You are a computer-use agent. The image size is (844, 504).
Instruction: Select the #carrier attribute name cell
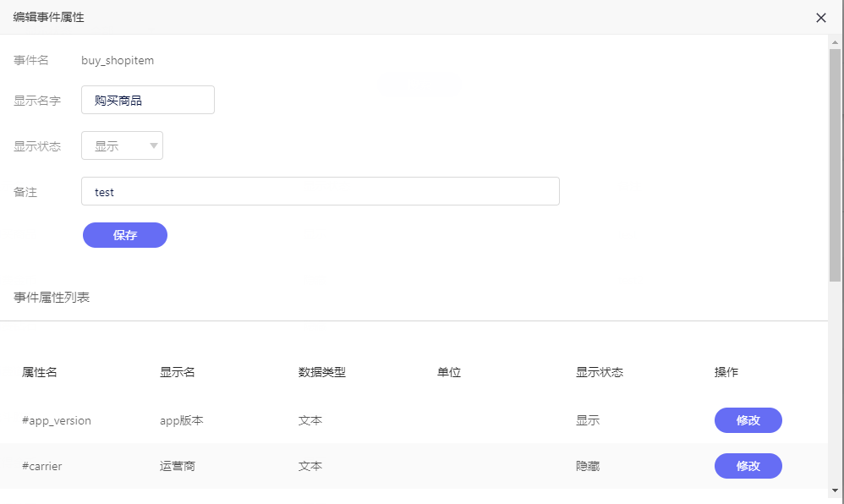(x=42, y=466)
